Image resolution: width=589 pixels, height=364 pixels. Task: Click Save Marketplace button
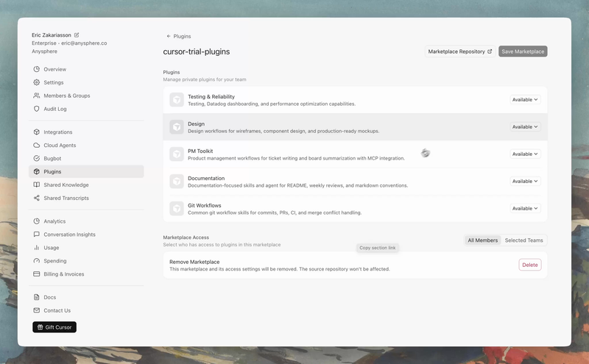523,51
